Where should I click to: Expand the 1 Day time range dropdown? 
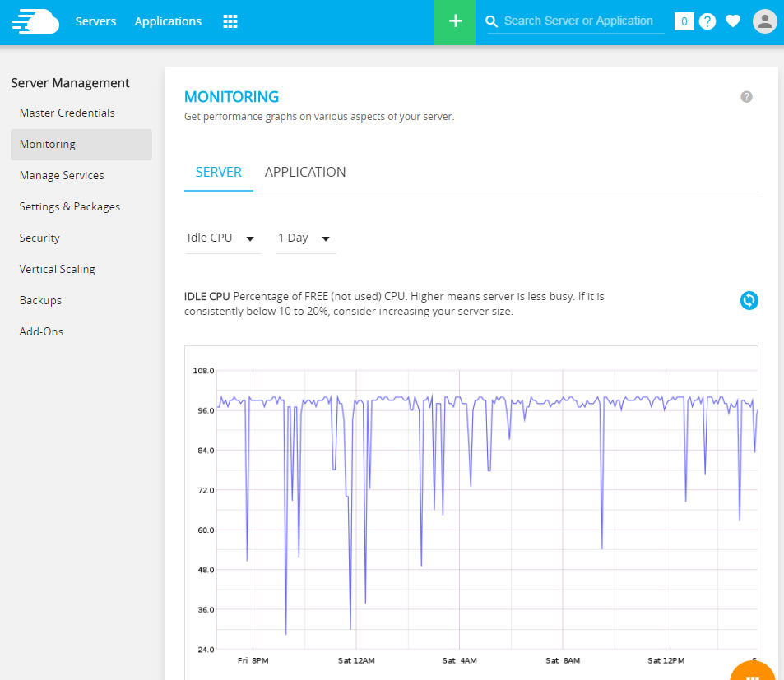click(305, 238)
